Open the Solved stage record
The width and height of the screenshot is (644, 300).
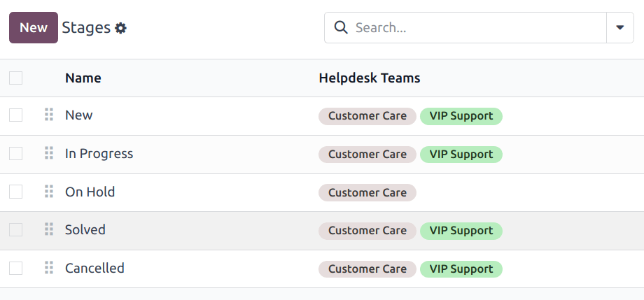85,229
